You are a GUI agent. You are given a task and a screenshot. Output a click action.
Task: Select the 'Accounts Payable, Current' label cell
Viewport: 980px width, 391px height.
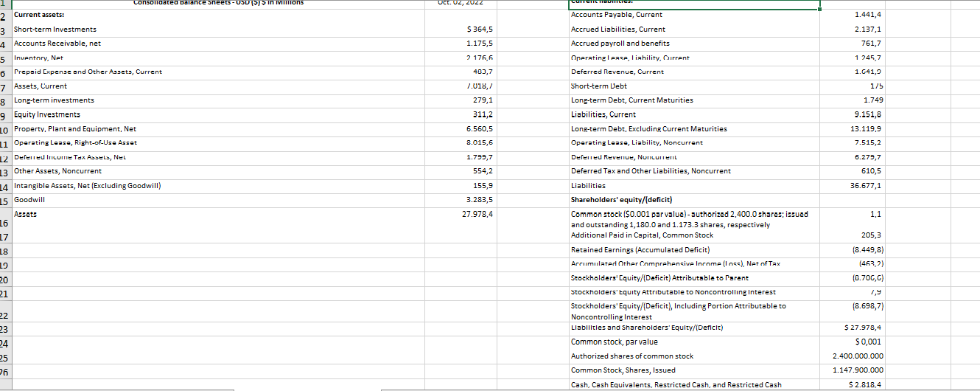[694, 15]
